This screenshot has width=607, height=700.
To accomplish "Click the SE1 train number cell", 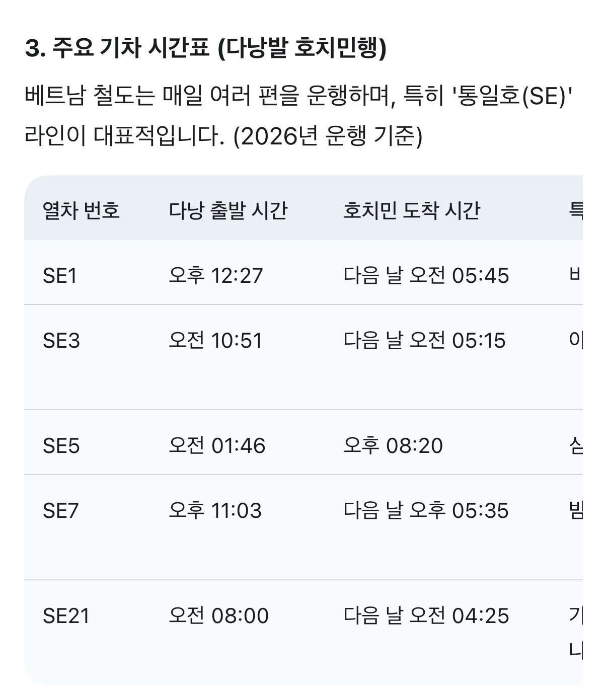I will click(60, 276).
